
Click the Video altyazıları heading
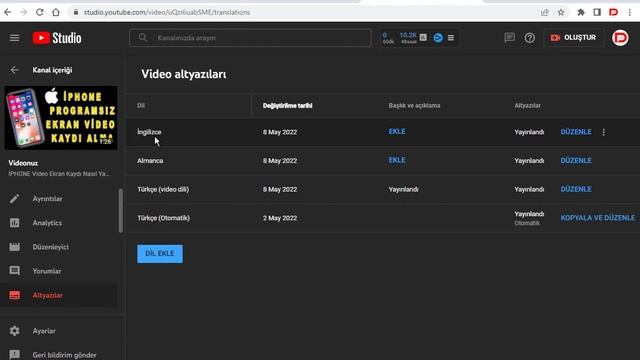pos(184,74)
